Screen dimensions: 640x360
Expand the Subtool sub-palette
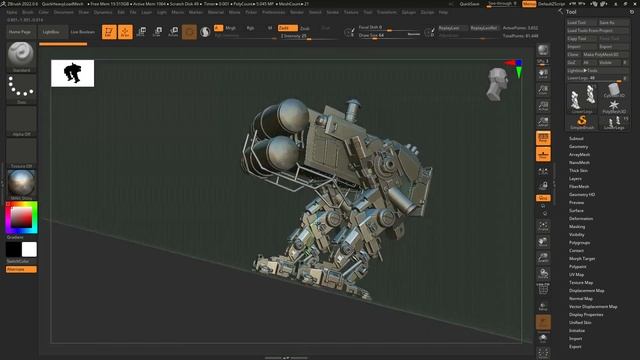click(576, 138)
